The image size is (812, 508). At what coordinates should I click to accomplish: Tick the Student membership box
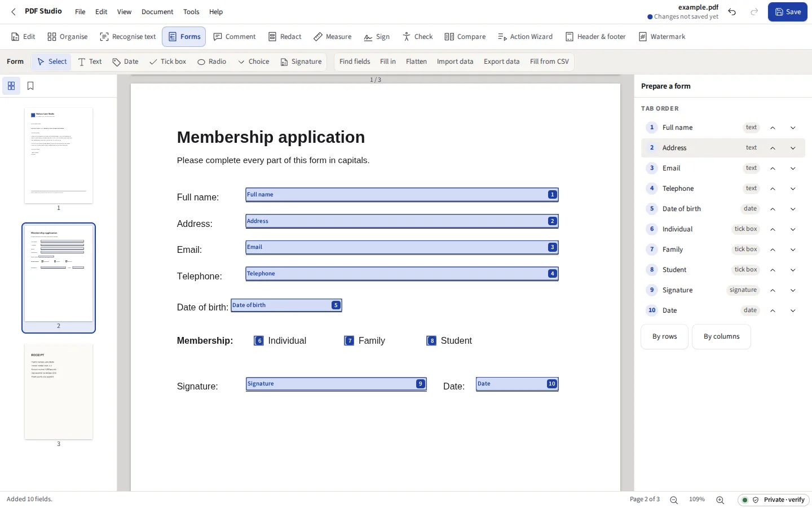click(431, 341)
